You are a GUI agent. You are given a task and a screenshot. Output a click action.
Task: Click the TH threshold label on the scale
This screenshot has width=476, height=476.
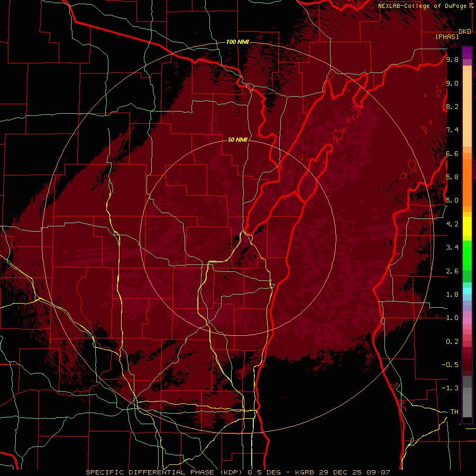point(454,412)
